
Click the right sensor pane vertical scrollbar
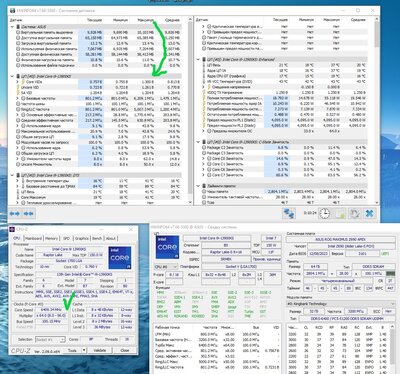[x=377, y=110]
